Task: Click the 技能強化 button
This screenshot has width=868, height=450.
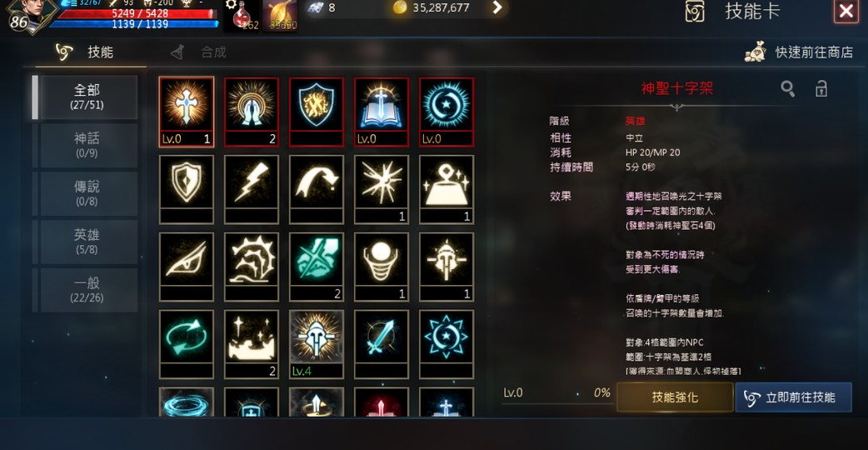Action: click(x=675, y=397)
